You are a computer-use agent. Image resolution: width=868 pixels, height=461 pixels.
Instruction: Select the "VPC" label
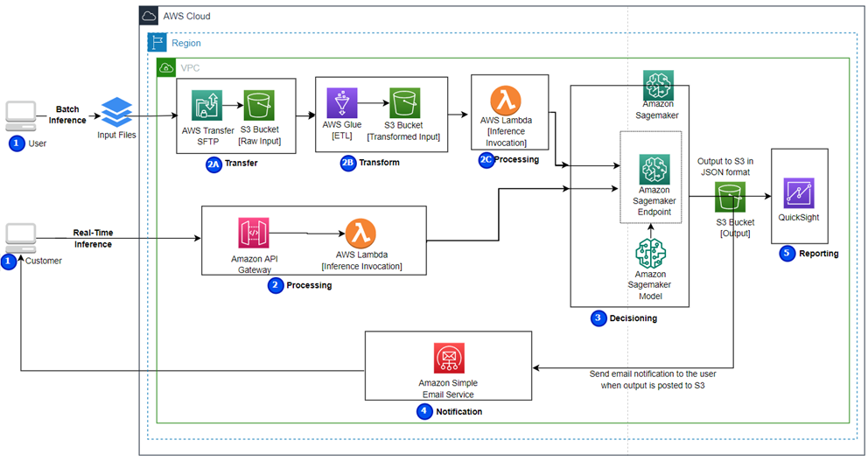[190, 68]
